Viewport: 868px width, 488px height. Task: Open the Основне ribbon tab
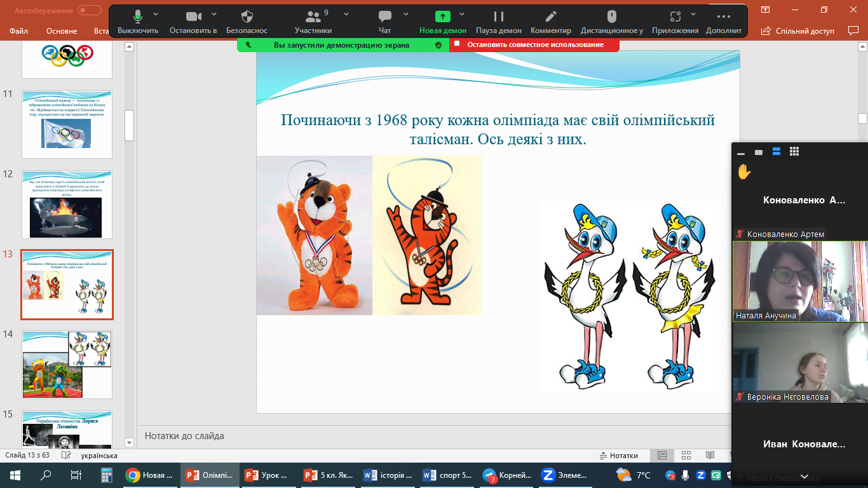[62, 30]
